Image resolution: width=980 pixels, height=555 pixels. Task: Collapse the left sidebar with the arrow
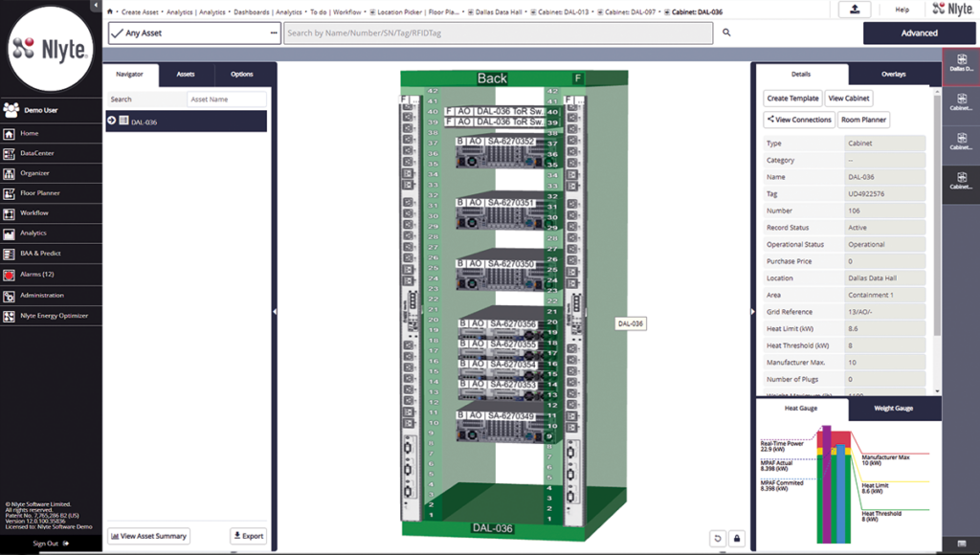click(96, 6)
